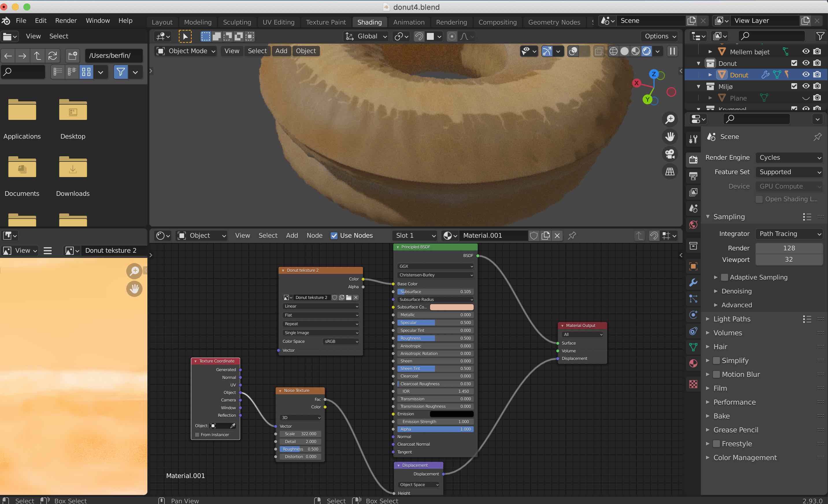Switch to Geometry Nodes workspace tab
Screen dimensions: 828x504
coord(554,22)
